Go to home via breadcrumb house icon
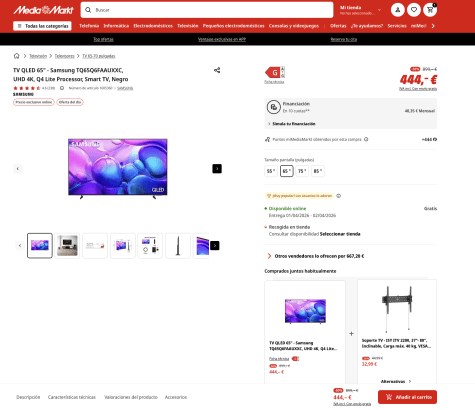Image resolution: width=475 pixels, height=410 pixels. coord(17,56)
